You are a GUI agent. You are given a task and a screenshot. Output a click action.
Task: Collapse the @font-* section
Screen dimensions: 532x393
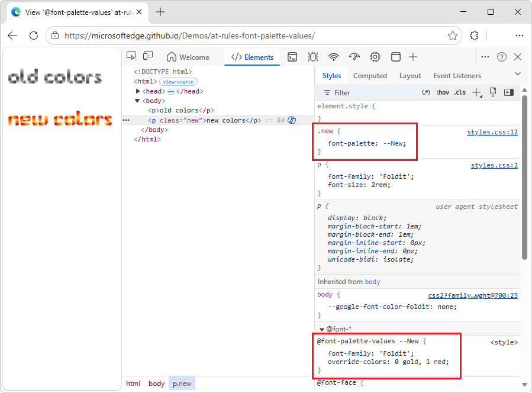click(x=322, y=329)
